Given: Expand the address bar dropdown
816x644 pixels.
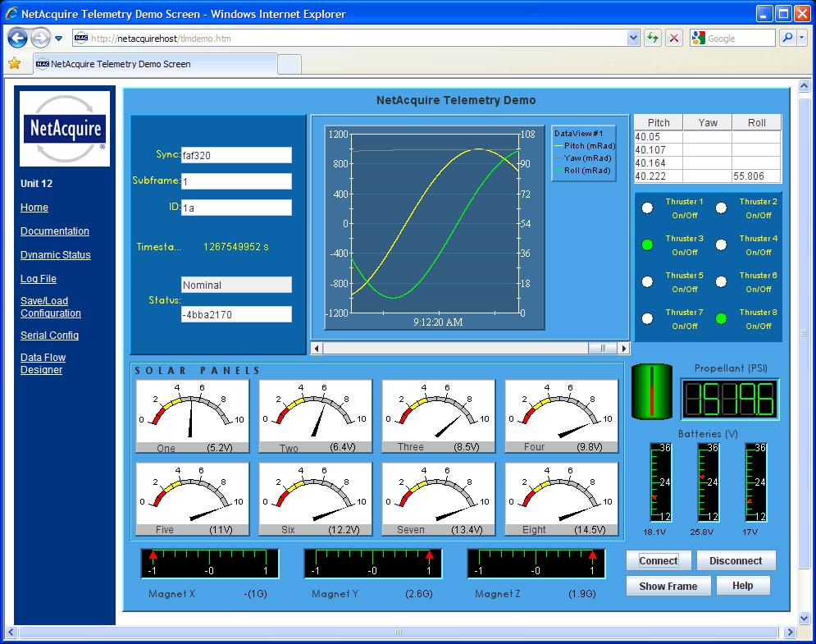Looking at the screenshot, I should pyautogui.click(x=633, y=38).
